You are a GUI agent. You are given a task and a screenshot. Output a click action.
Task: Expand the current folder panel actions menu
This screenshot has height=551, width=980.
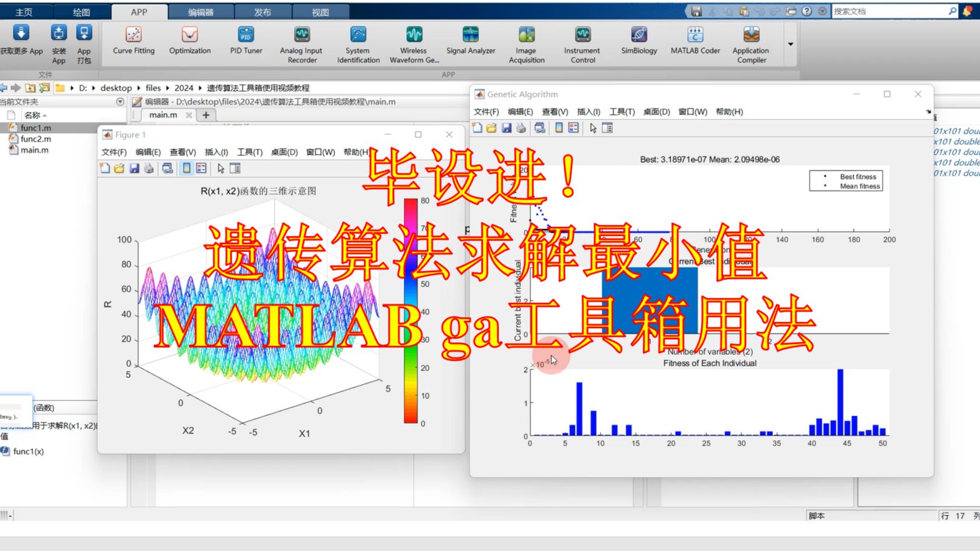[120, 102]
